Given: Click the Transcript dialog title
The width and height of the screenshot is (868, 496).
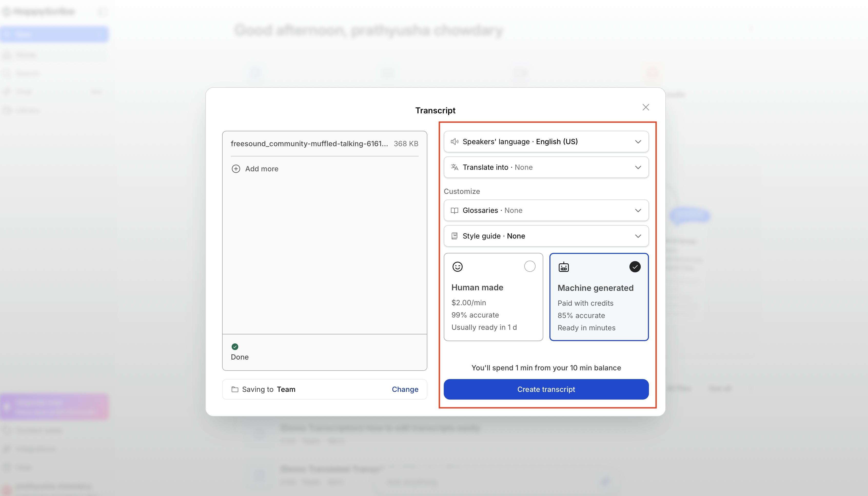Looking at the screenshot, I should (x=435, y=110).
